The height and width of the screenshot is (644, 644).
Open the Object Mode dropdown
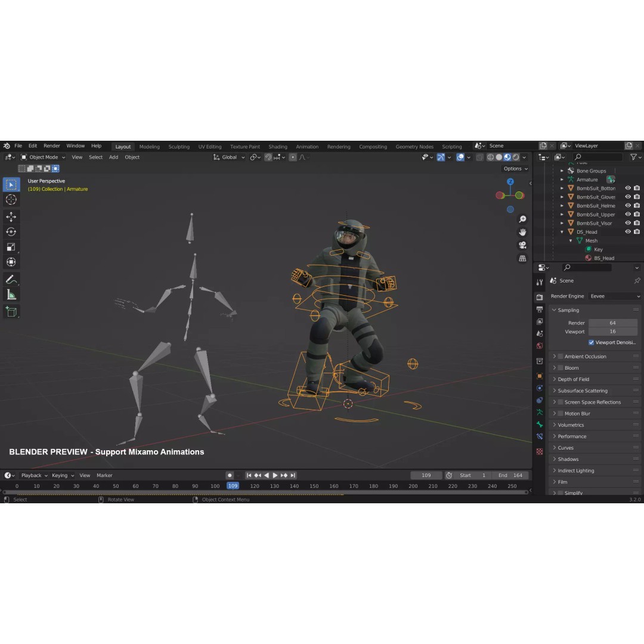[x=43, y=157]
